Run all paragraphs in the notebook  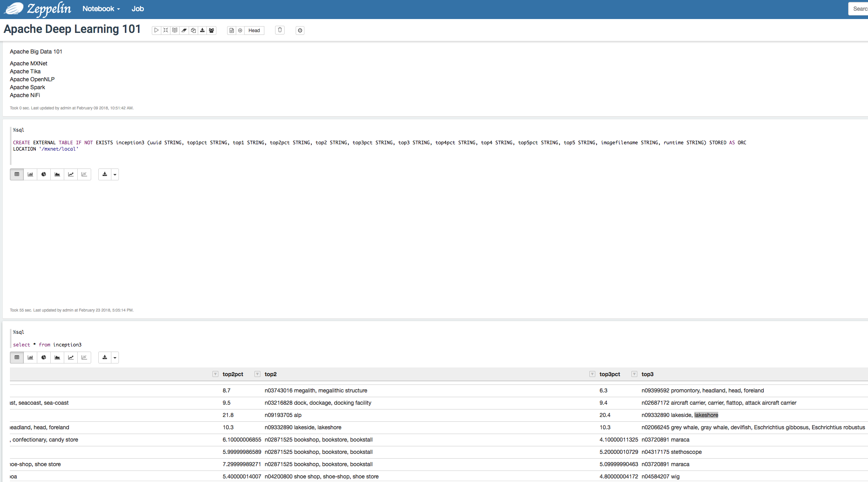click(157, 31)
